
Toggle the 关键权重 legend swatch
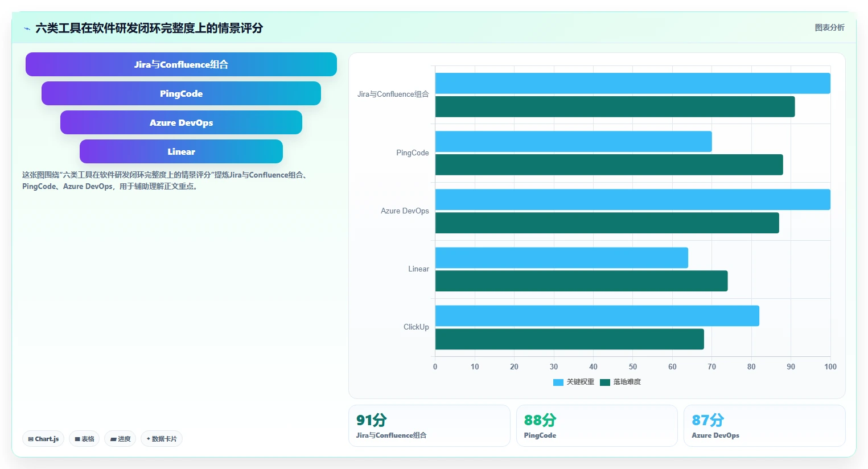pyautogui.click(x=558, y=382)
